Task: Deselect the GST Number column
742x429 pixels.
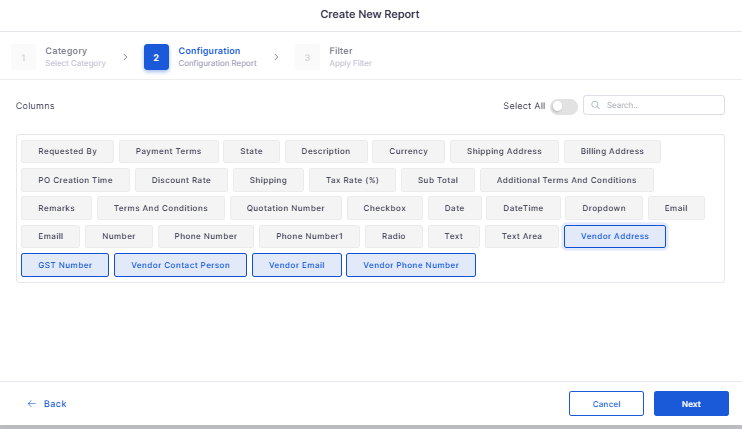Action: (x=65, y=265)
